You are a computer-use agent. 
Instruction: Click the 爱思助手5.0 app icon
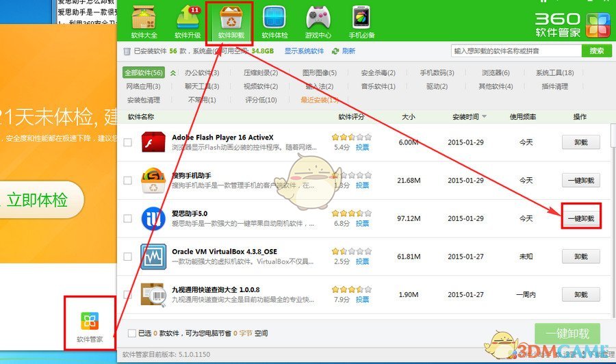pos(153,218)
